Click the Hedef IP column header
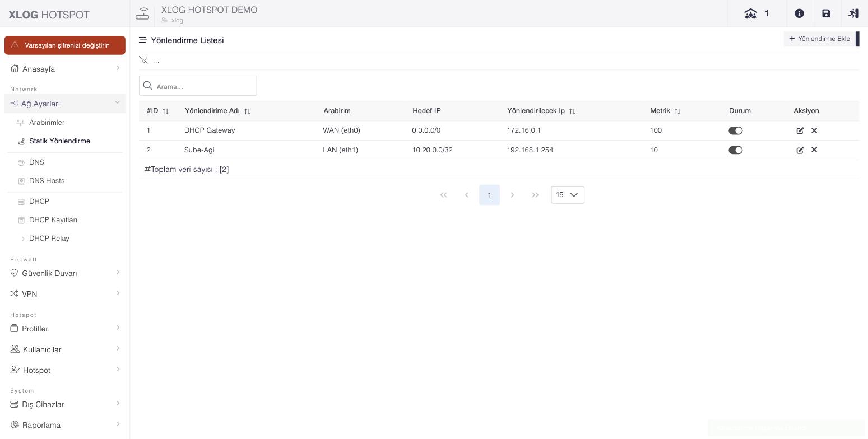Screen dimensions: 868x439 point(426,111)
